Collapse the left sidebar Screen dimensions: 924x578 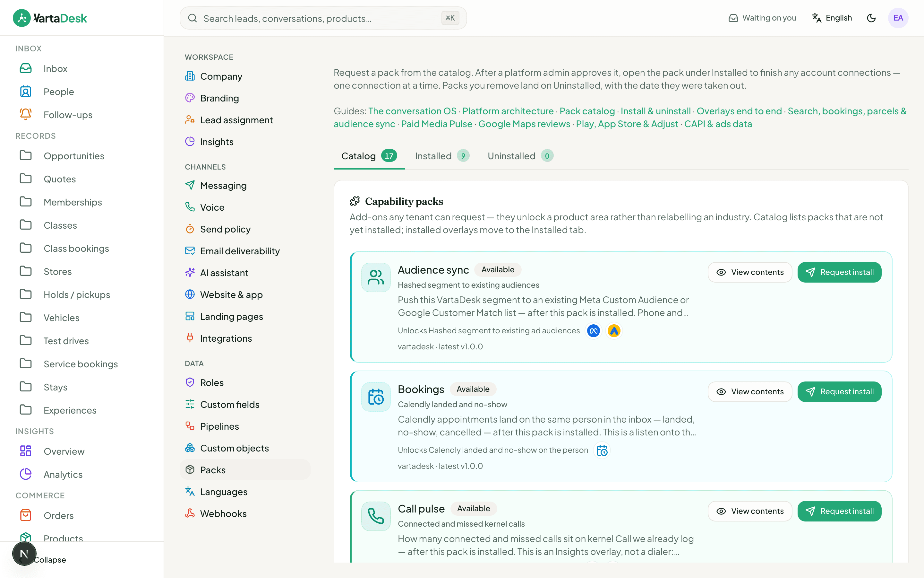point(50,560)
